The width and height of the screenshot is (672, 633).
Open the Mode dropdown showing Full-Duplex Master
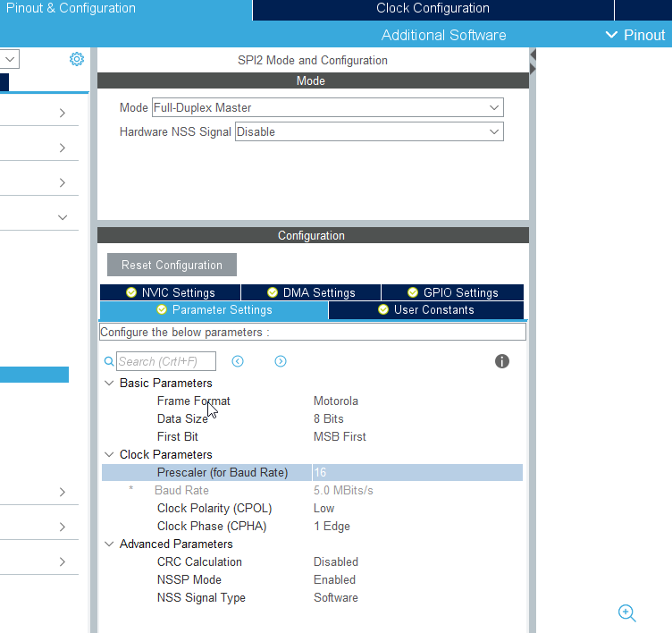327,107
